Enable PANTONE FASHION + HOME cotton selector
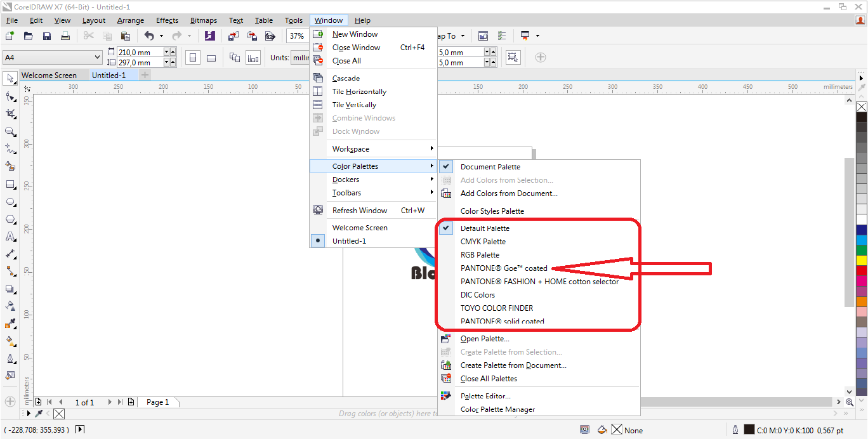Screen dimensions: 868x439 [539, 282]
